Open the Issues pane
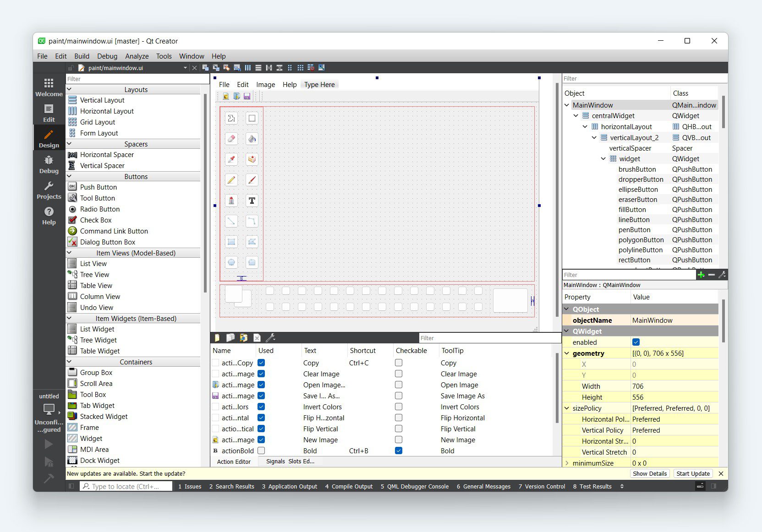762x532 pixels. pos(190,486)
